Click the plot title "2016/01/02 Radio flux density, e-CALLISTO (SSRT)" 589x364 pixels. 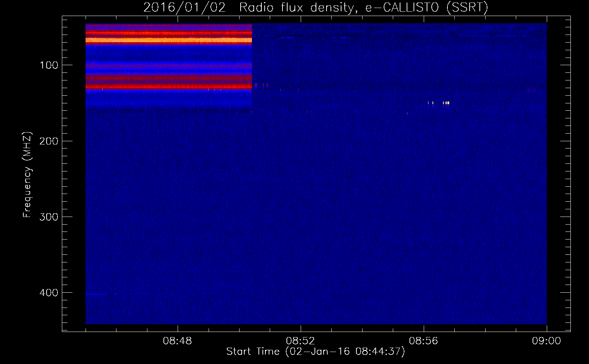[x=316, y=7]
